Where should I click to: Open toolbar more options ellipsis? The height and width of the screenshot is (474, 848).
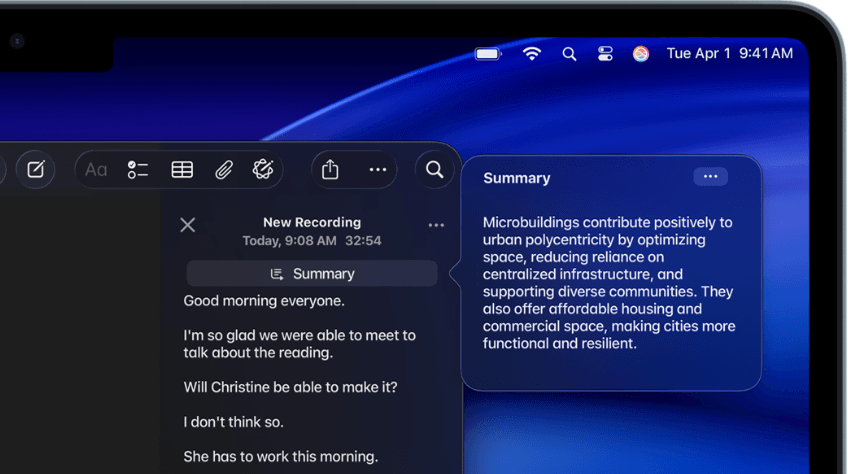tap(377, 170)
